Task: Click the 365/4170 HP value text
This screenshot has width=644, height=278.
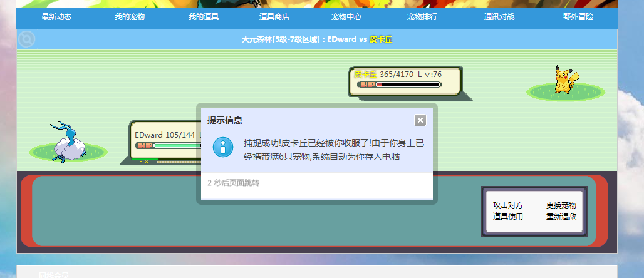Action: click(397, 75)
